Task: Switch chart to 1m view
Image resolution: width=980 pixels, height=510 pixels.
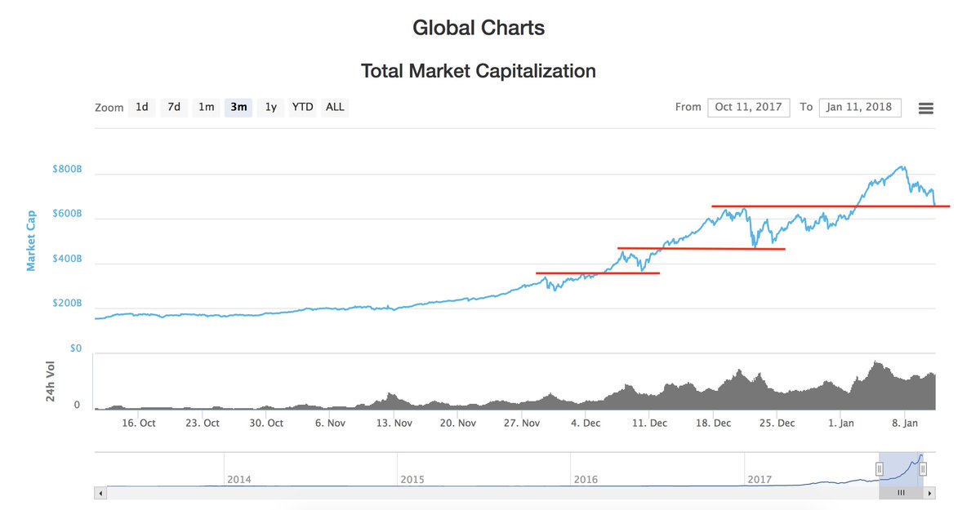Action: point(206,107)
